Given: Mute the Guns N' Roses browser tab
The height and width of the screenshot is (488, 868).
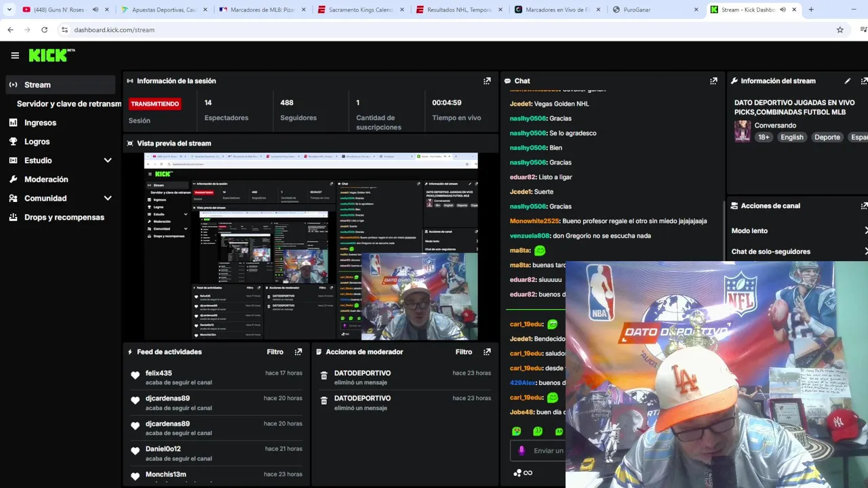Looking at the screenshot, I should click(96, 9).
